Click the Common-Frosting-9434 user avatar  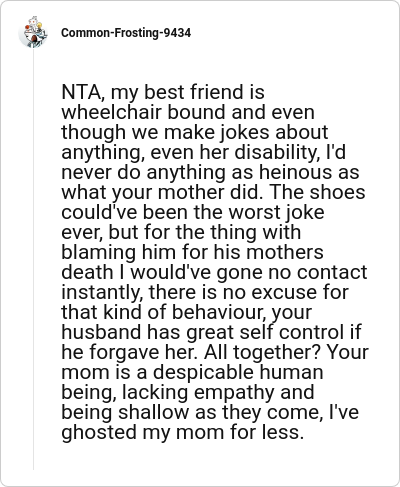[33, 32]
